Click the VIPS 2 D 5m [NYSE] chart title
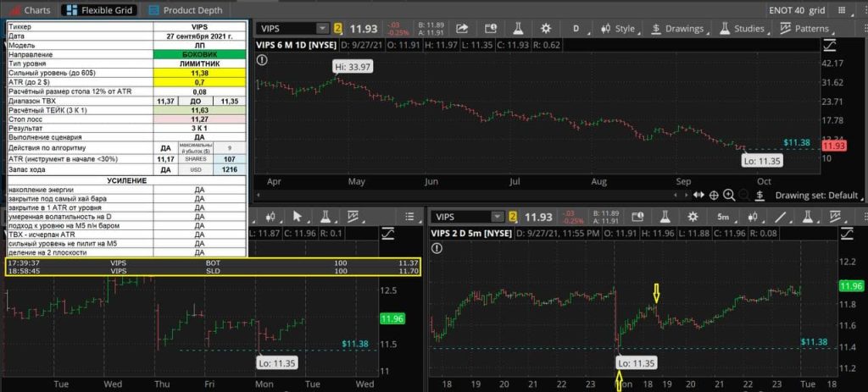The width and height of the screenshot is (868, 392). 472,234
